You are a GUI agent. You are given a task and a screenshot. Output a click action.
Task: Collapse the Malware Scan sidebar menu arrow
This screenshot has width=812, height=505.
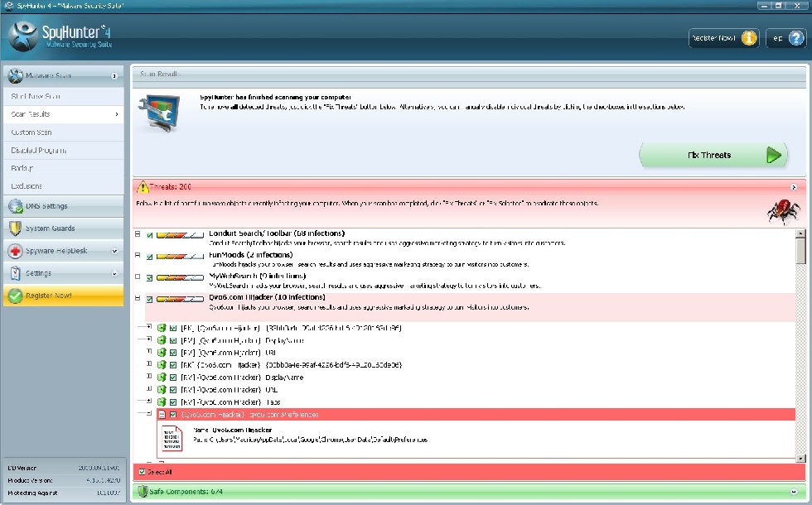(114, 76)
